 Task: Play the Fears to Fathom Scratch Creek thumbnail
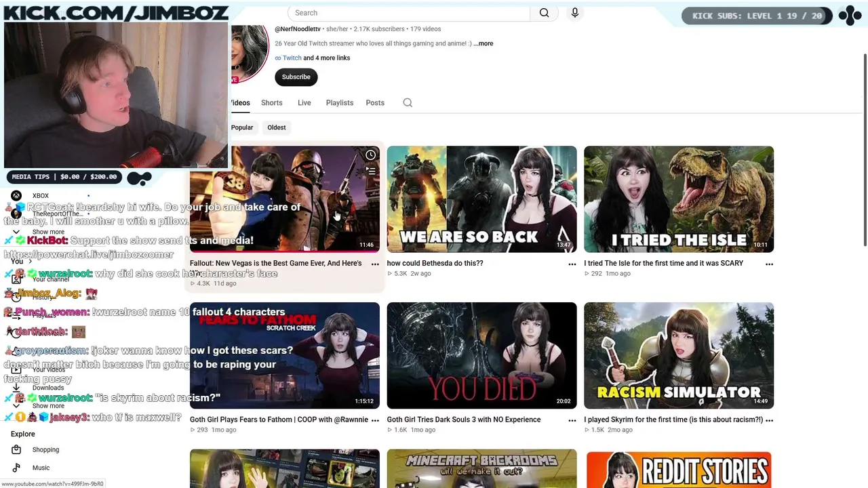(285, 356)
